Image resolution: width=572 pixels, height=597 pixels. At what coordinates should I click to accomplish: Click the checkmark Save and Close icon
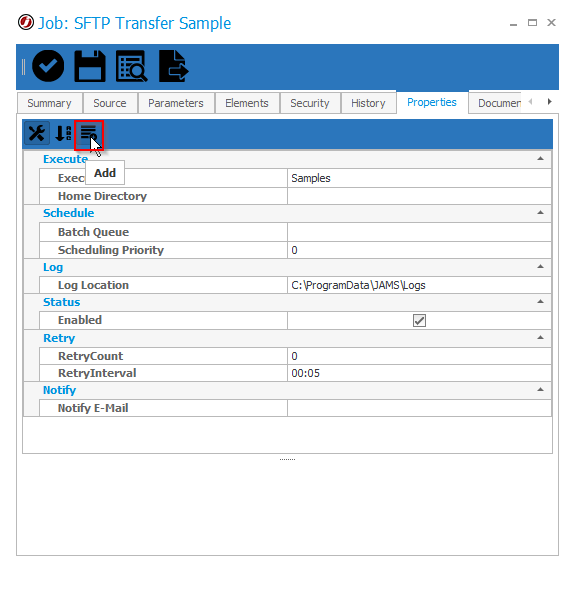point(48,66)
